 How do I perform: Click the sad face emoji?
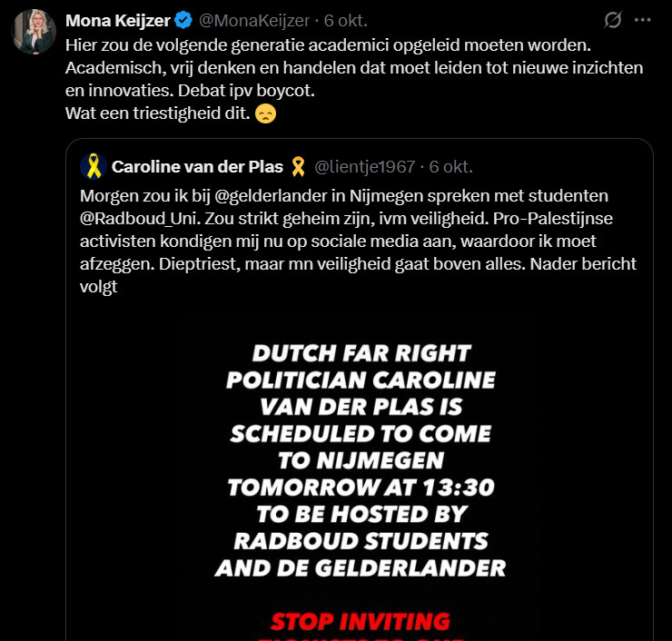(265, 113)
